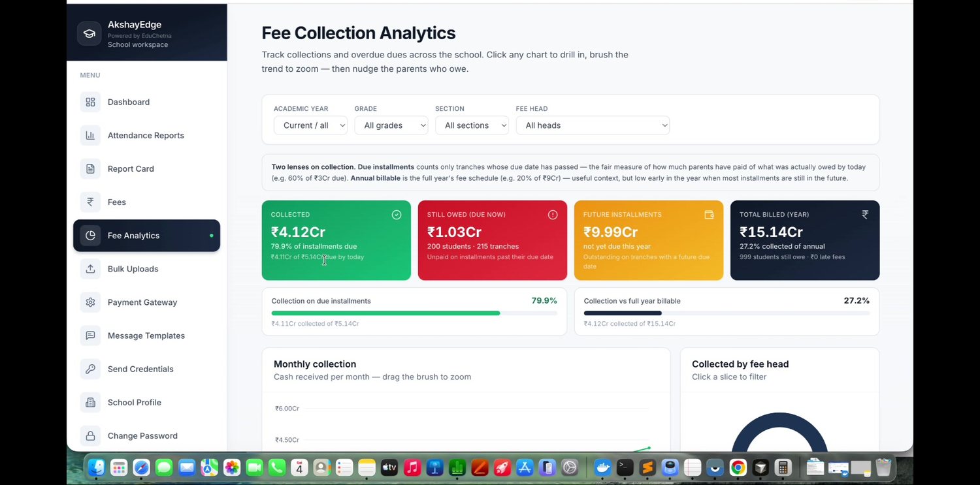Click the 27.2% full year percentage value
Screen dimensions: 980x485
click(857, 301)
